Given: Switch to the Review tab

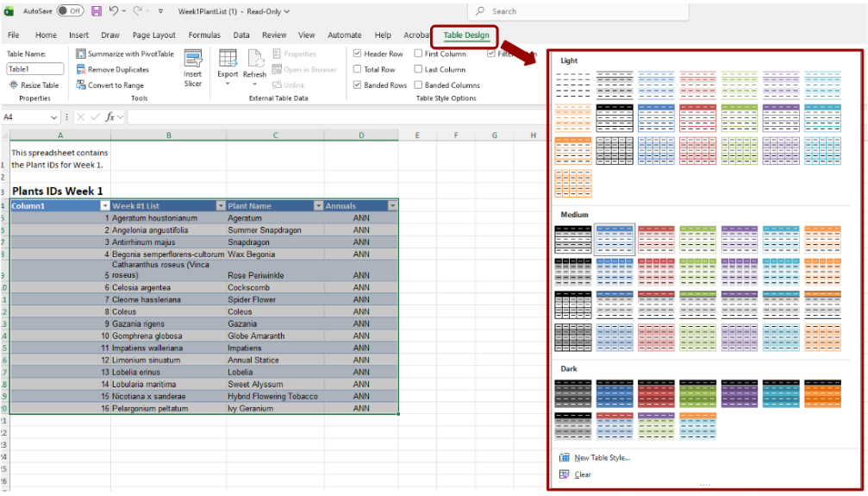Looking at the screenshot, I should tap(274, 35).
